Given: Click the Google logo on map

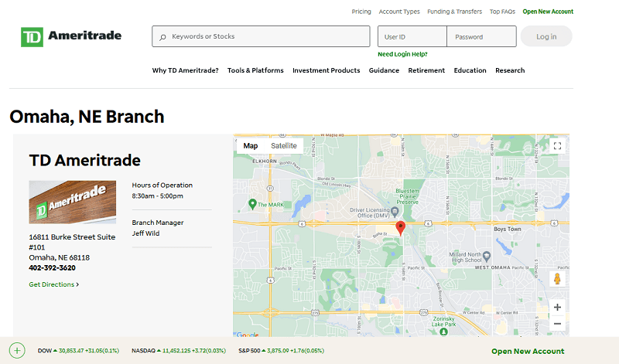Looking at the screenshot, I should point(248,335).
